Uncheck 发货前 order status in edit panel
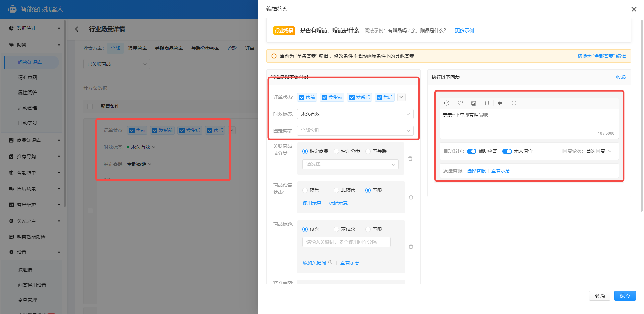The image size is (644, 314). pos(324,97)
